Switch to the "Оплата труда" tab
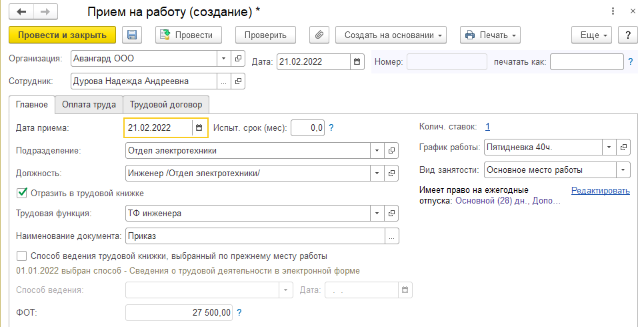This screenshot has width=644, height=327. point(89,104)
